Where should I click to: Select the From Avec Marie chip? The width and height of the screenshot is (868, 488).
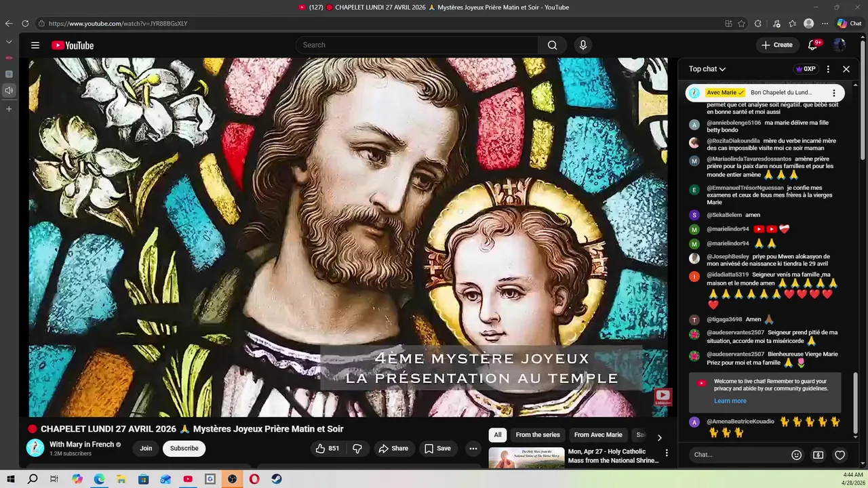pyautogui.click(x=598, y=435)
